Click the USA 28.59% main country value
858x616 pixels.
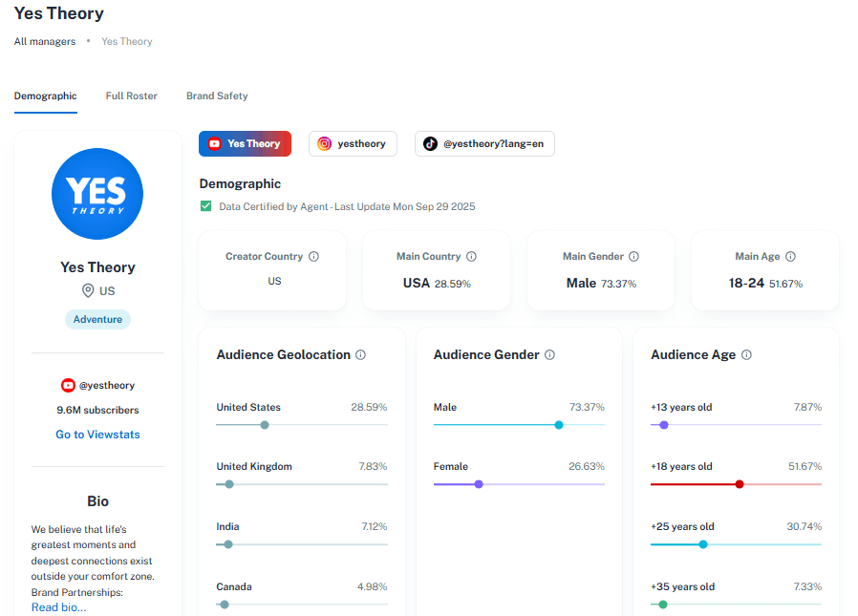pyautogui.click(x=437, y=284)
